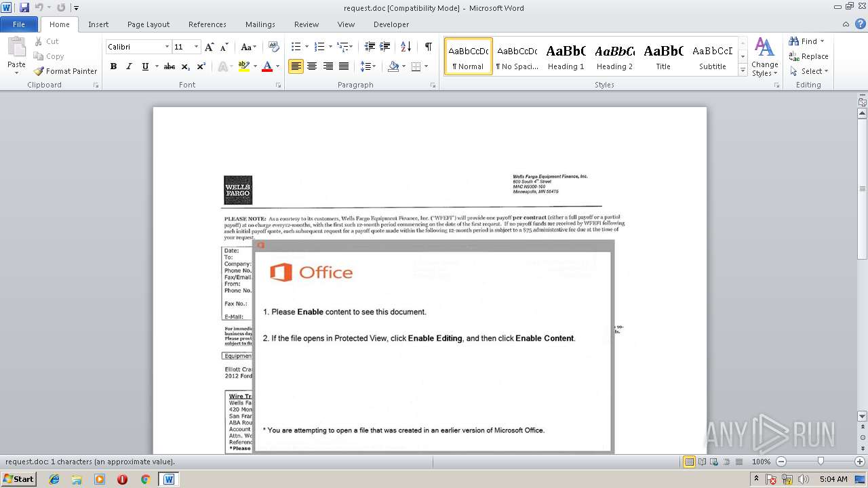Select Center alignment
Viewport: 868px width, 488px height.
(x=312, y=66)
